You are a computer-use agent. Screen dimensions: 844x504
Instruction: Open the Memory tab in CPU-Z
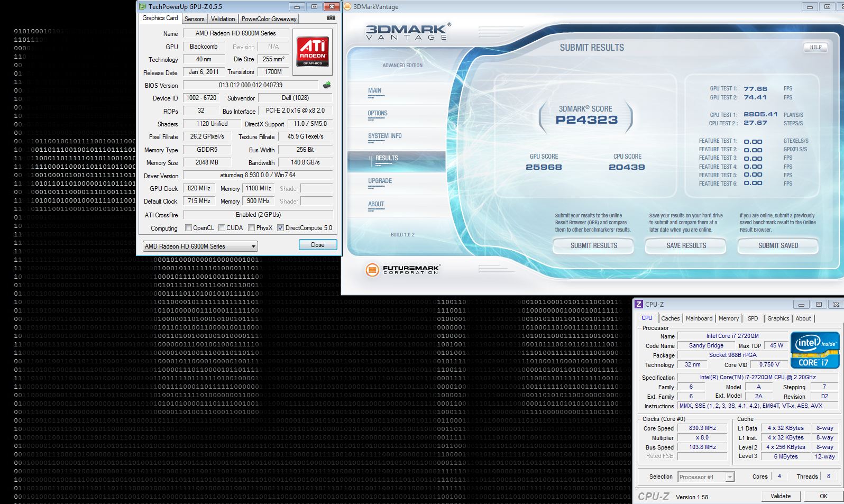pyautogui.click(x=729, y=318)
